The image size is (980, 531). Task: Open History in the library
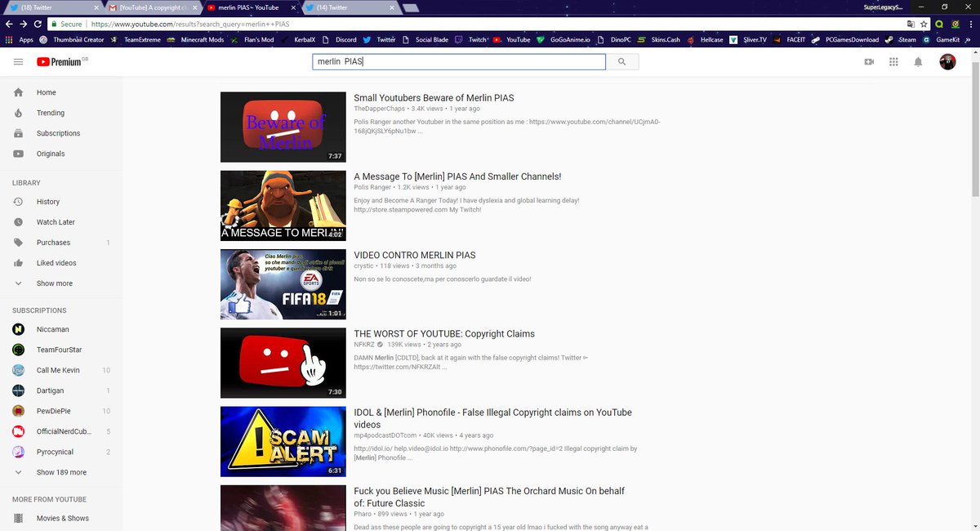(x=61, y=202)
